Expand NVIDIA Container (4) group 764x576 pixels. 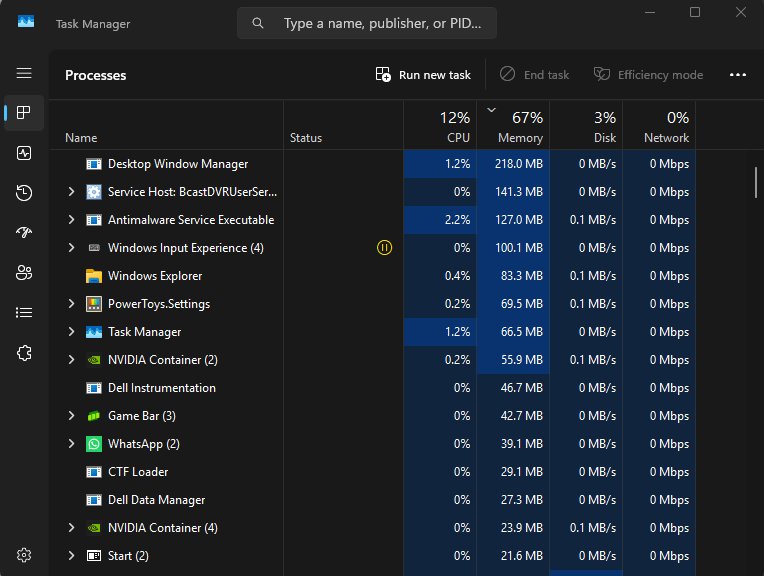point(72,528)
